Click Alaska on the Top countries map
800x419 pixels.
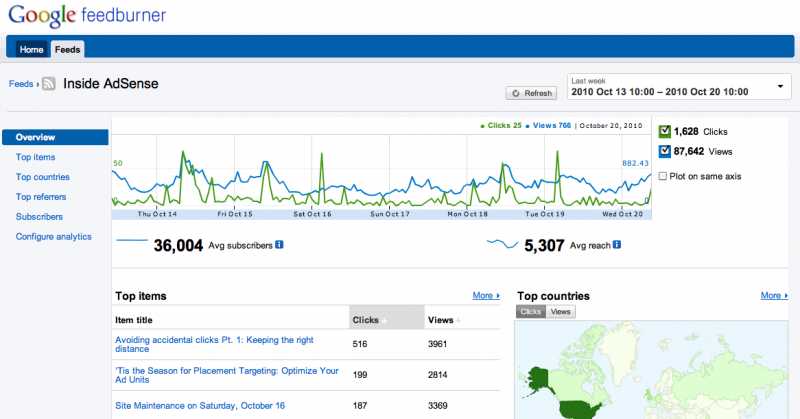tap(538, 378)
